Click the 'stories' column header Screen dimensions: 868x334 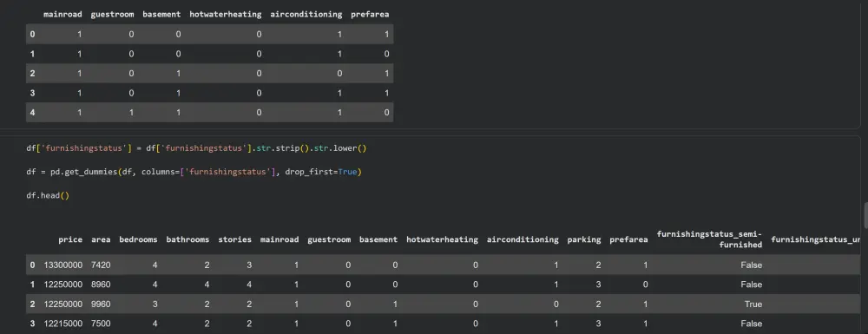pyautogui.click(x=234, y=239)
